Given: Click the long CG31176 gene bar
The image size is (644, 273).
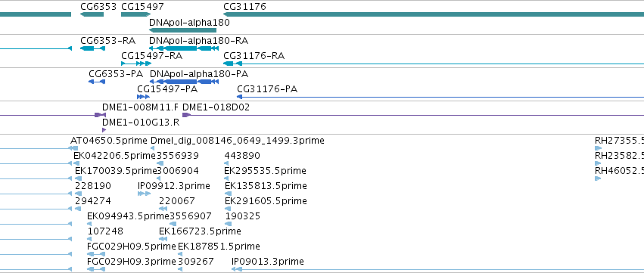Looking at the screenshot, I should coord(434,14).
